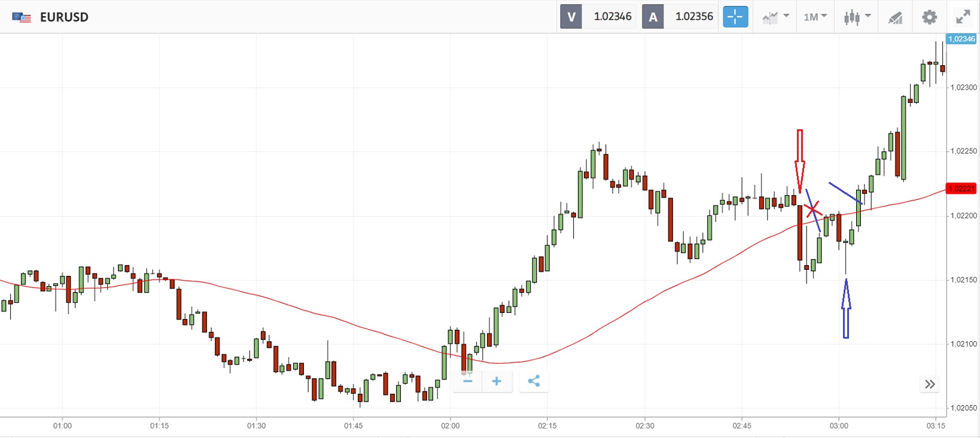The width and height of the screenshot is (980, 438).
Task: Click the EURUSD flag icon
Action: coord(22,17)
